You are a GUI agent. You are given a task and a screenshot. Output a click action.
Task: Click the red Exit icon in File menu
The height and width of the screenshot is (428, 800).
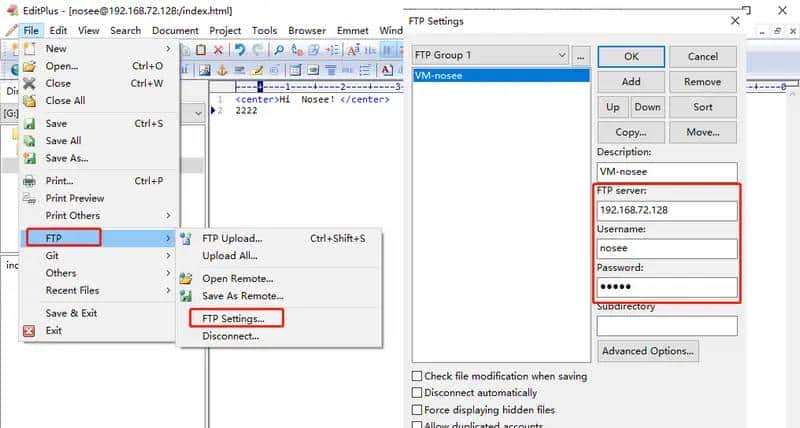[29, 331]
